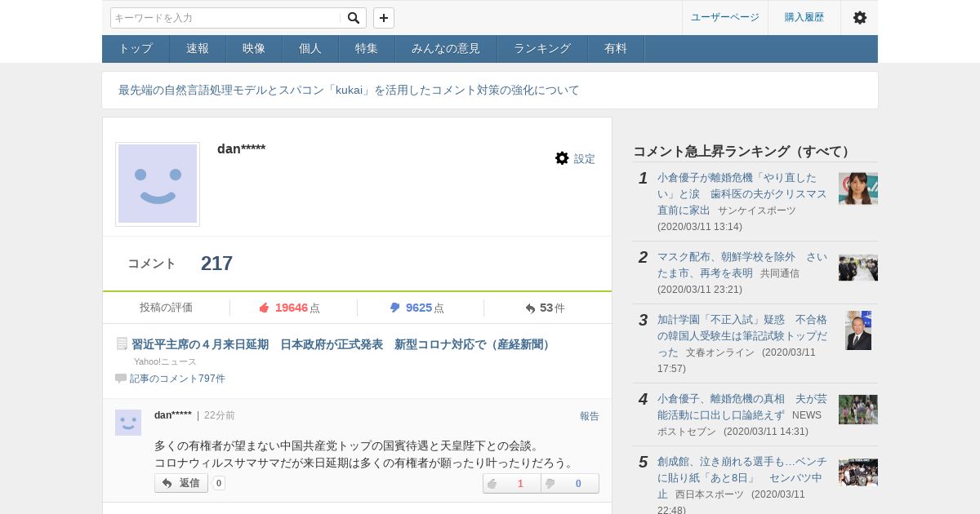Click the ranking 4 article thumbnail
The height and width of the screenshot is (514, 980).
858,410
